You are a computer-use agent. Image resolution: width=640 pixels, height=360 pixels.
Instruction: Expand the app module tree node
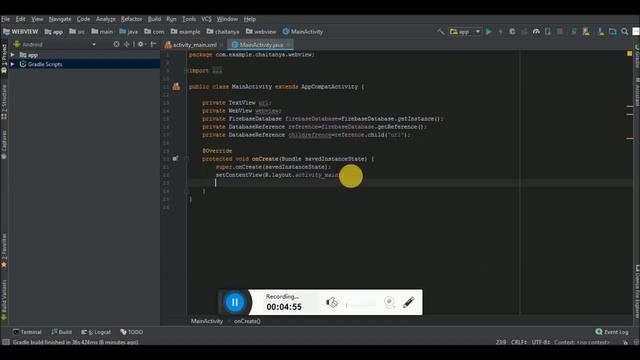click(13, 55)
